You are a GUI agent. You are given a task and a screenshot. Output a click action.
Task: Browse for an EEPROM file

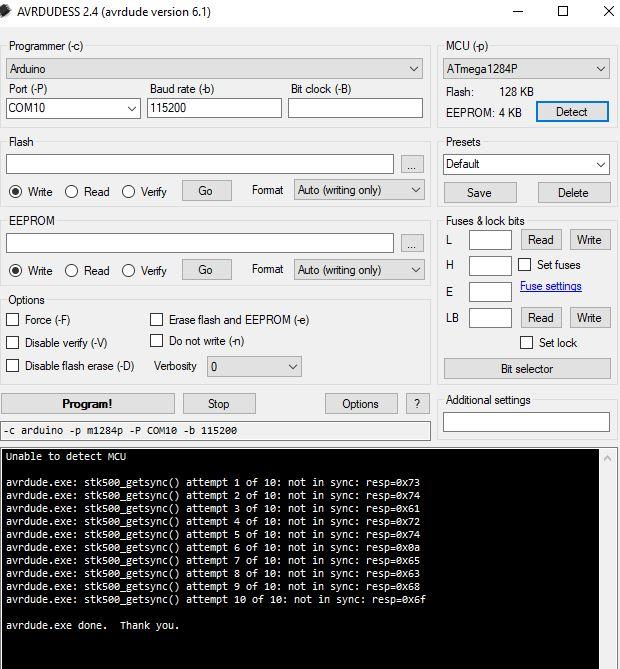[x=412, y=243]
